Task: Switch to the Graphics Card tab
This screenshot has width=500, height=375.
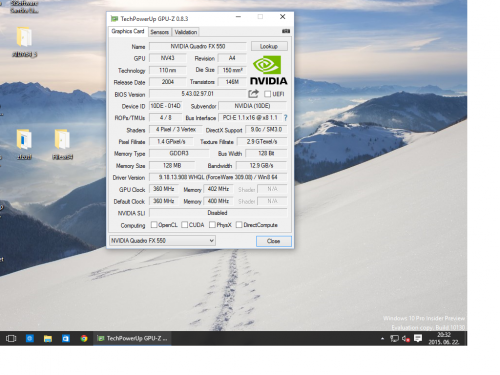Action: 128,31
